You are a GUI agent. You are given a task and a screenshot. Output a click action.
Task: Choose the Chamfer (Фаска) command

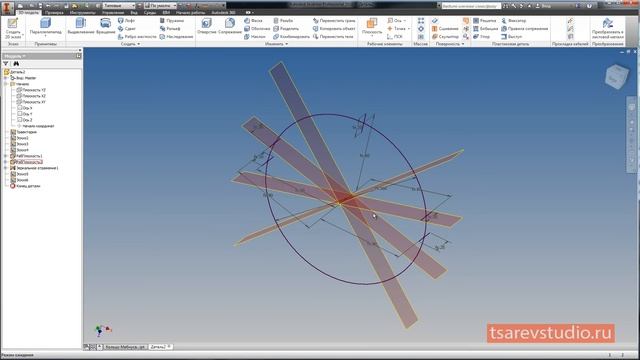coord(253,20)
